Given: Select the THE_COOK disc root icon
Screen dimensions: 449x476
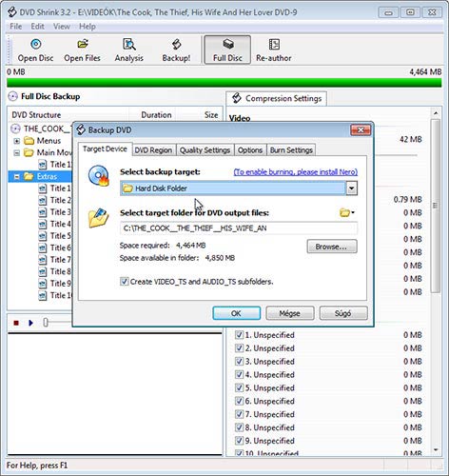Looking at the screenshot, I should (x=15, y=129).
